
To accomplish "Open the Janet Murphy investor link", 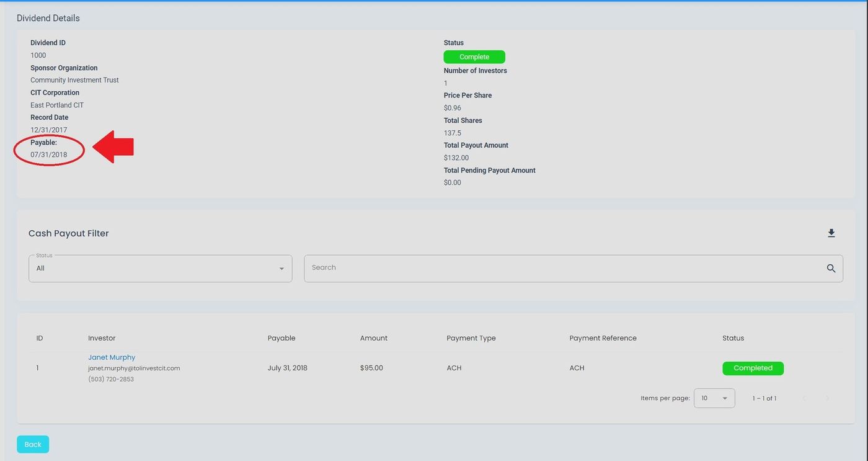I will (112, 357).
